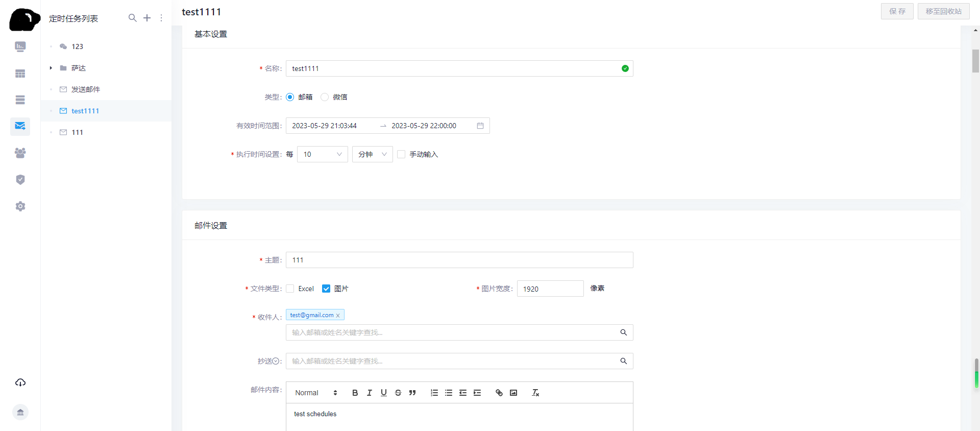The width and height of the screenshot is (980, 431).
Task: Expand the 萨达 folder in task tree
Action: 51,68
